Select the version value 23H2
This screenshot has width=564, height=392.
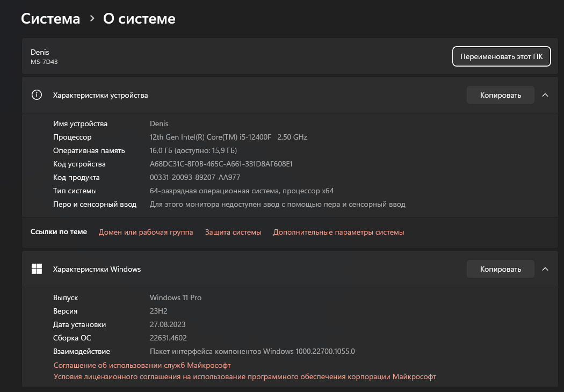[x=158, y=311]
